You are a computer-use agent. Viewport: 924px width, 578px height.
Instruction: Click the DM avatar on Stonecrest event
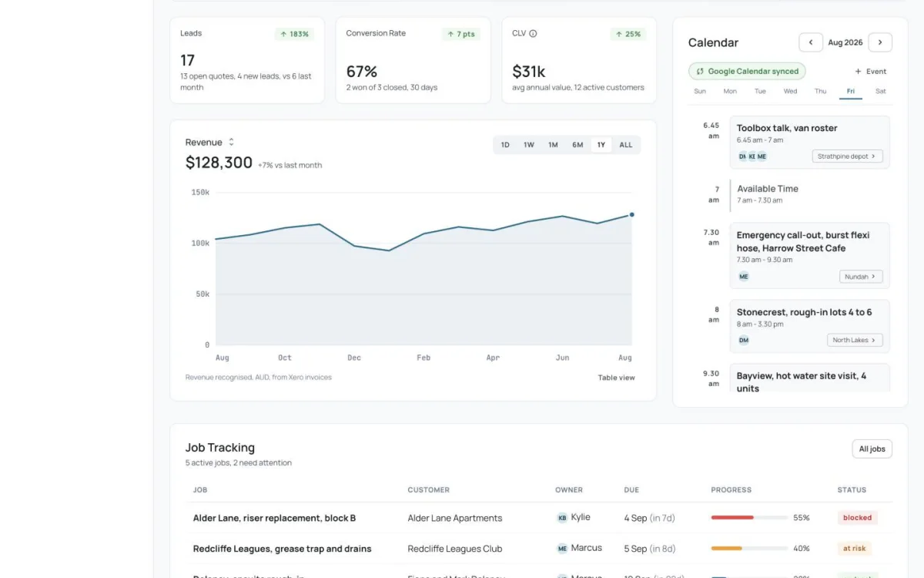pos(744,340)
